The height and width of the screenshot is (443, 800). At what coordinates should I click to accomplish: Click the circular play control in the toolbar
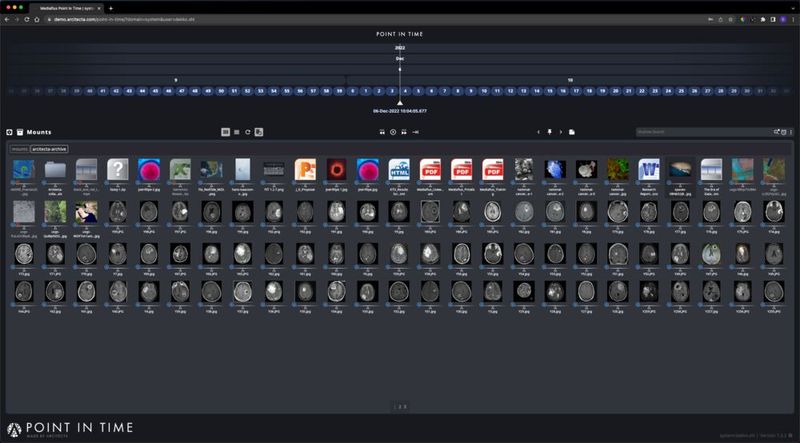click(393, 132)
